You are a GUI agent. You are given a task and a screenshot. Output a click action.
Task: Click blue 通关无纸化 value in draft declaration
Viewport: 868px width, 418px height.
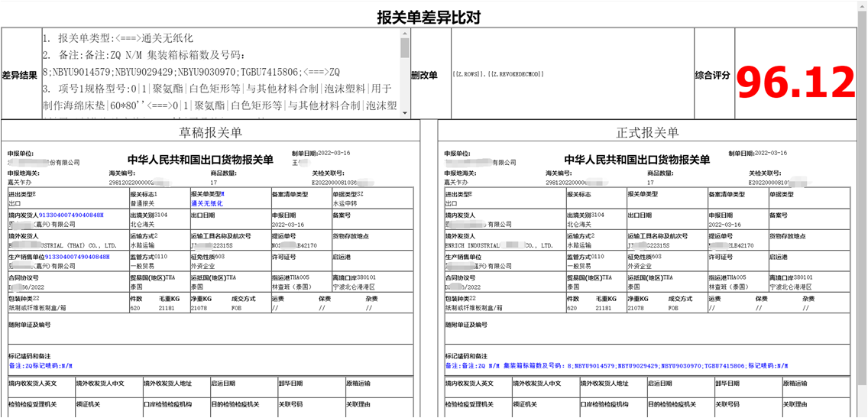click(x=206, y=203)
